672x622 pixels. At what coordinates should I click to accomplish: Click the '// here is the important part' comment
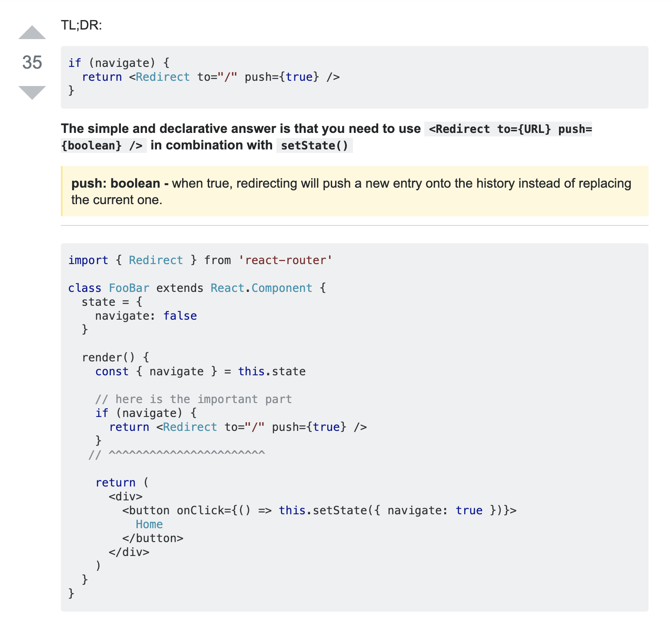click(x=193, y=399)
